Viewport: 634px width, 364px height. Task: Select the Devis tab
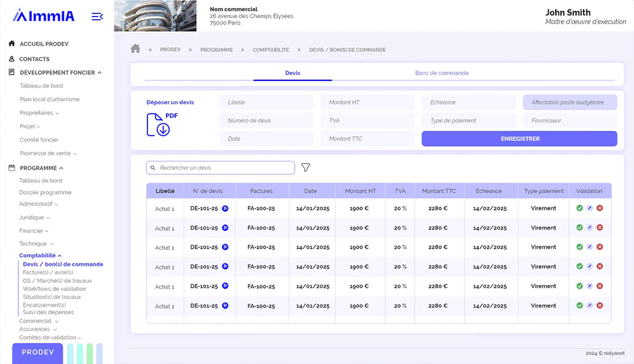click(x=293, y=73)
